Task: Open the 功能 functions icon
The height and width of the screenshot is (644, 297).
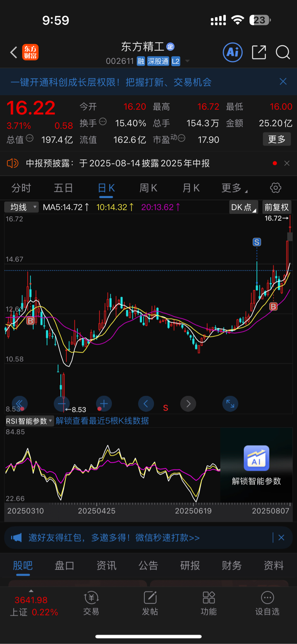Action: 209,603
